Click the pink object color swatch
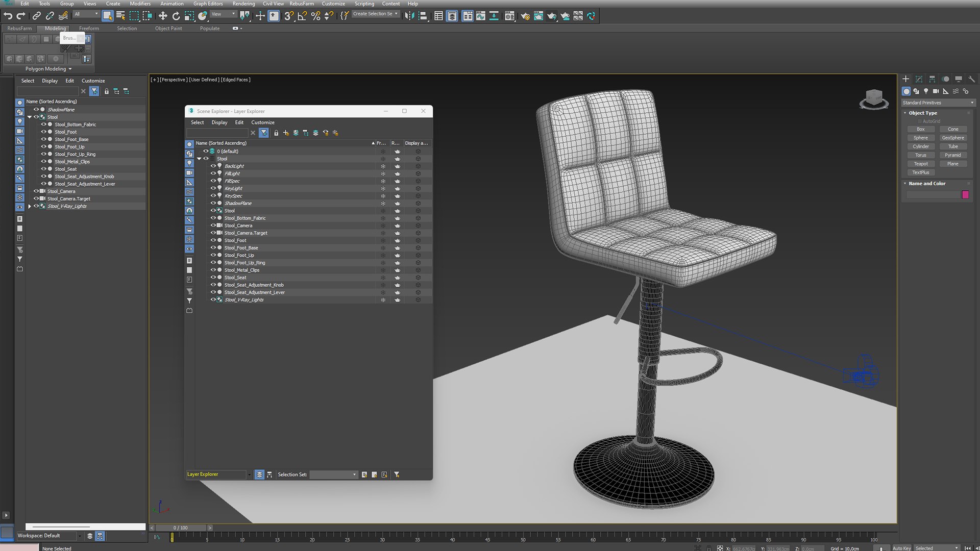 965,194
